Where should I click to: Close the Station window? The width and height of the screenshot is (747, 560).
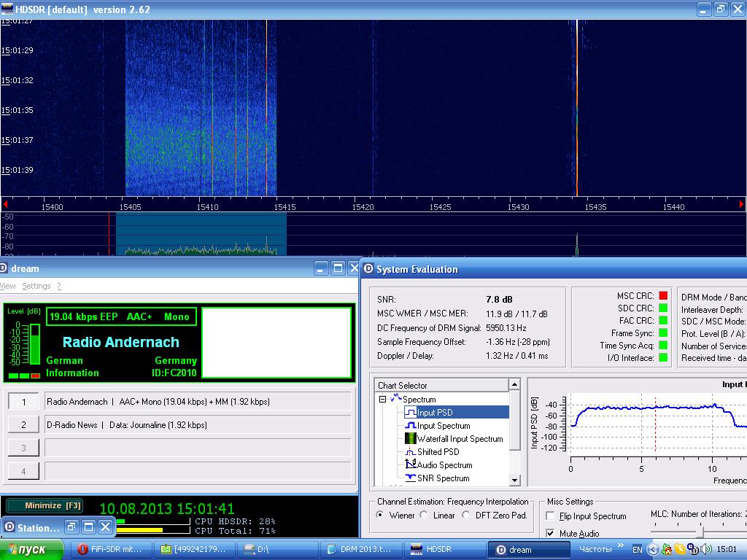(x=105, y=526)
